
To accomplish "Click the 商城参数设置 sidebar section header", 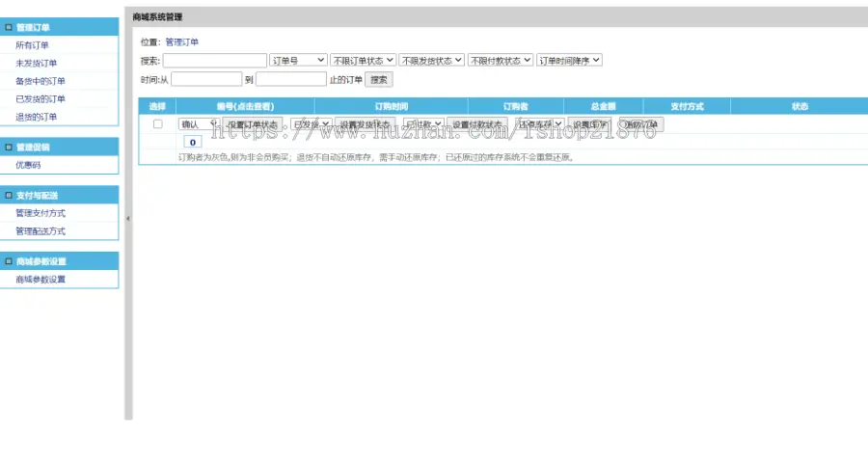I will pos(59,261).
